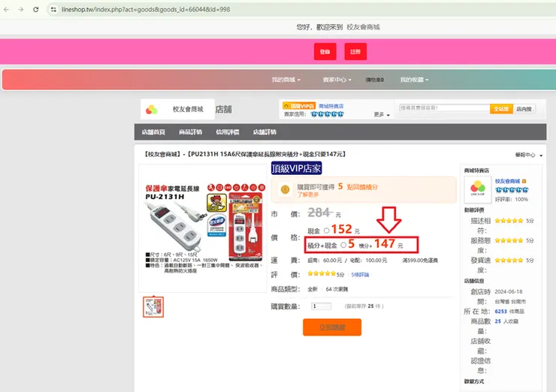This screenshot has width=556, height=392.
Task: Click the browser back arrow
Action: pyautogui.click(x=6, y=10)
